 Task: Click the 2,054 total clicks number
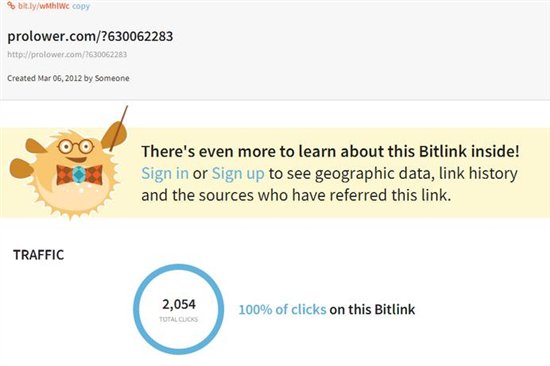(179, 304)
